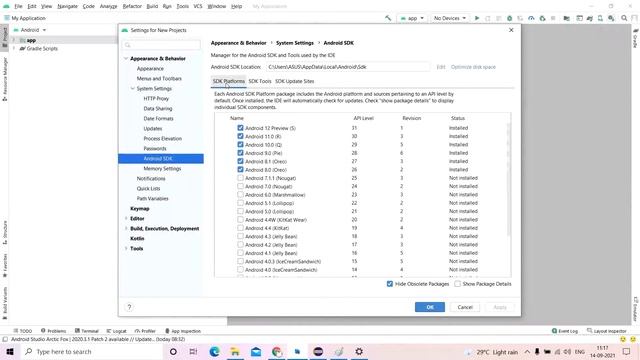Open Chrome from the taskbar

[x=277, y=351]
